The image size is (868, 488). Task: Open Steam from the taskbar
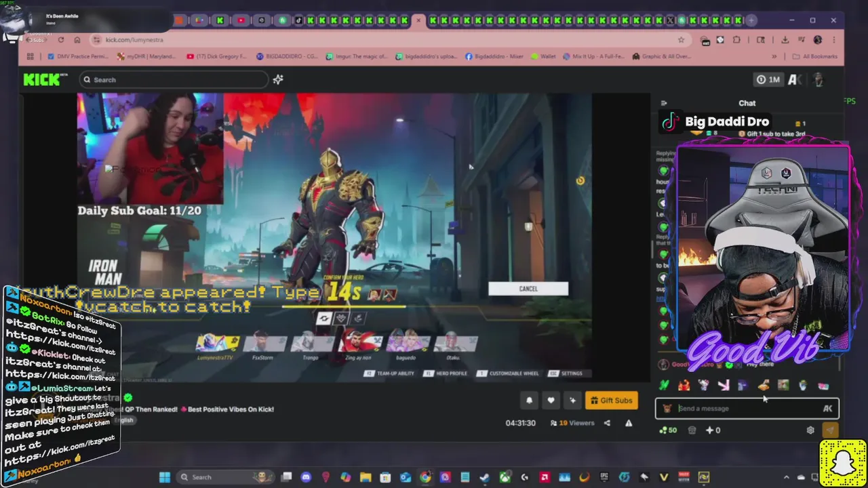(484, 477)
